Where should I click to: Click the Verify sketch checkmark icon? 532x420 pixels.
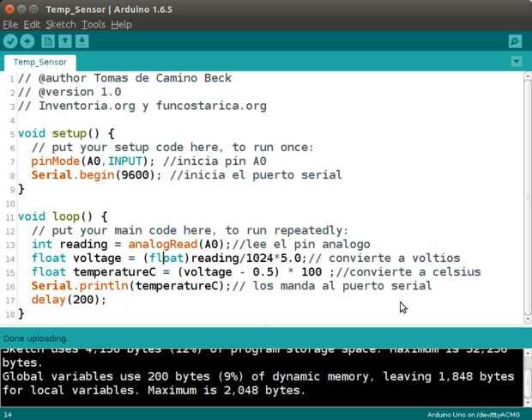[10, 41]
